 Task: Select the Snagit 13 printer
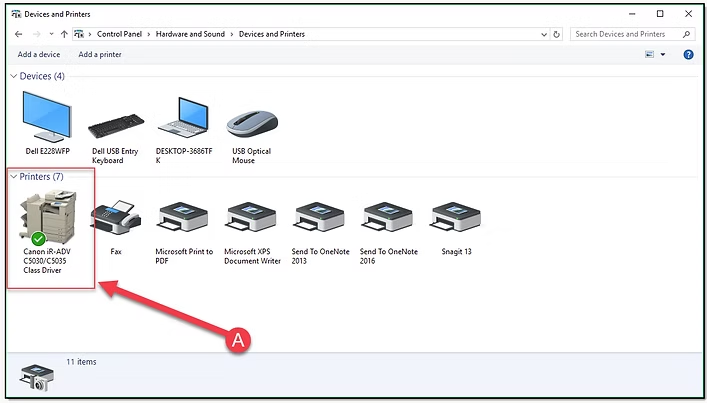click(x=456, y=217)
